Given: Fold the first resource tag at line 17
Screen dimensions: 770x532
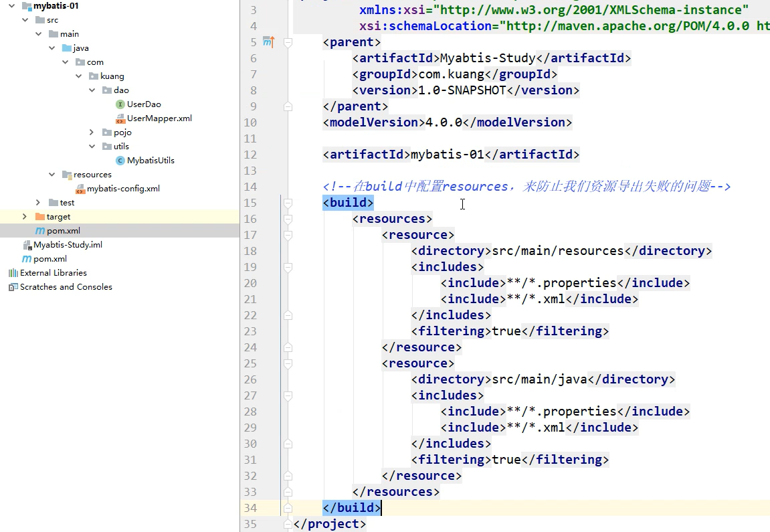Looking at the screenshot, I should 288,236.
